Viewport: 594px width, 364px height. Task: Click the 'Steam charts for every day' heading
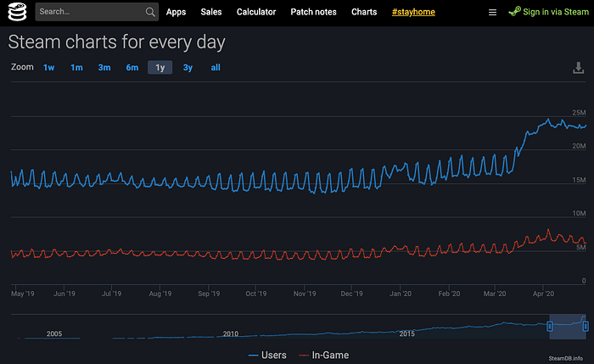point(117,42)
